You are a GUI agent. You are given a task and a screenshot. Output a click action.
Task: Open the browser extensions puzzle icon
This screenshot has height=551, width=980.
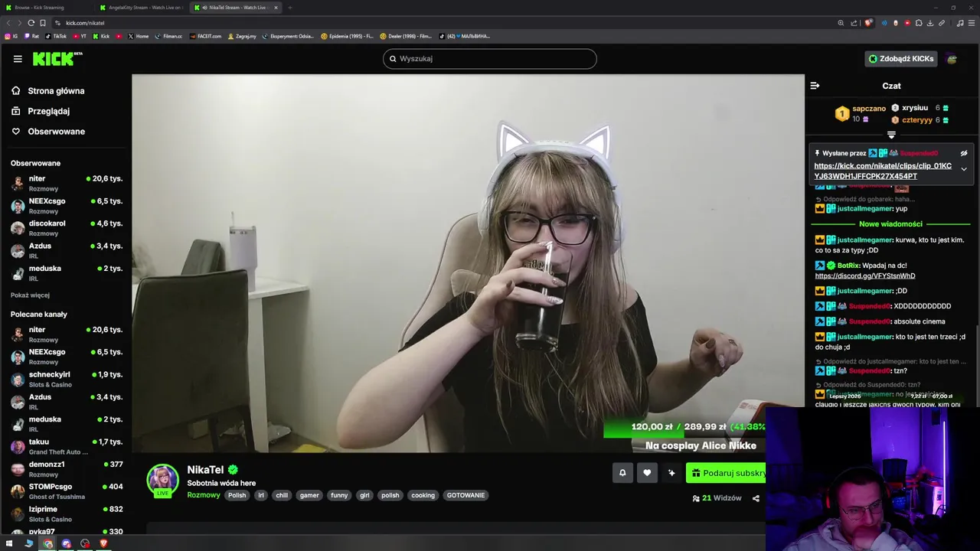tap(919, 23)
